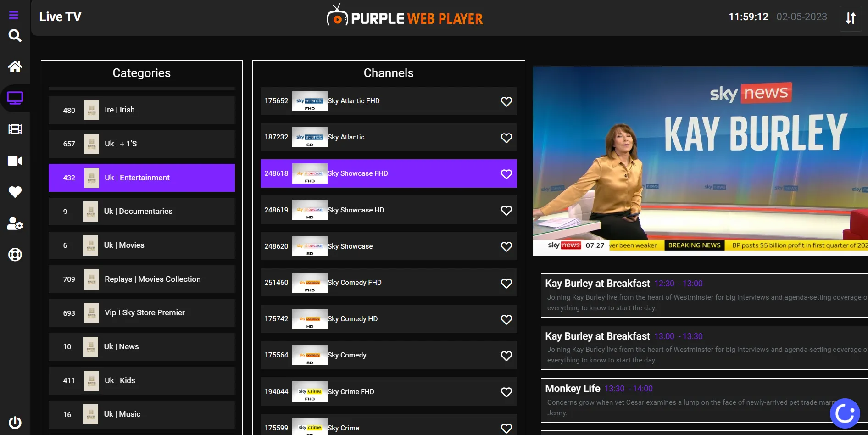Viewport: 868px width, 435px height.
Task: Select Replays | Movies Collection category
Action: 142,279
